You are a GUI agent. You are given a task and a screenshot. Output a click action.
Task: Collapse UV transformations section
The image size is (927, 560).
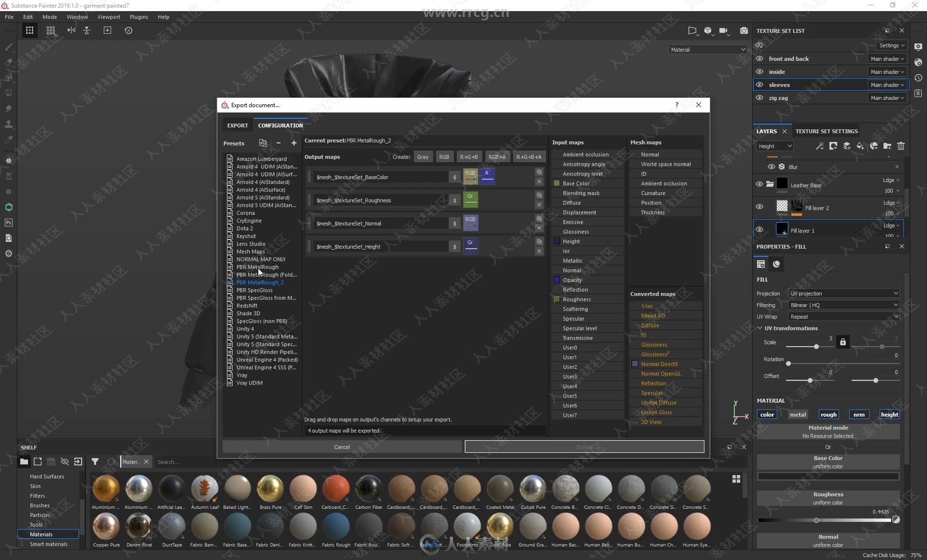point(760,328)
